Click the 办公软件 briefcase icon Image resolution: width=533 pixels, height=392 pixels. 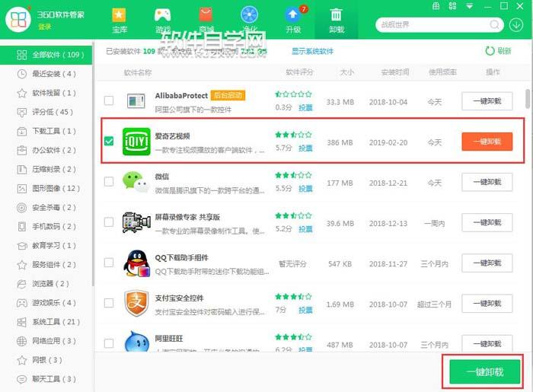click(22, 150)
